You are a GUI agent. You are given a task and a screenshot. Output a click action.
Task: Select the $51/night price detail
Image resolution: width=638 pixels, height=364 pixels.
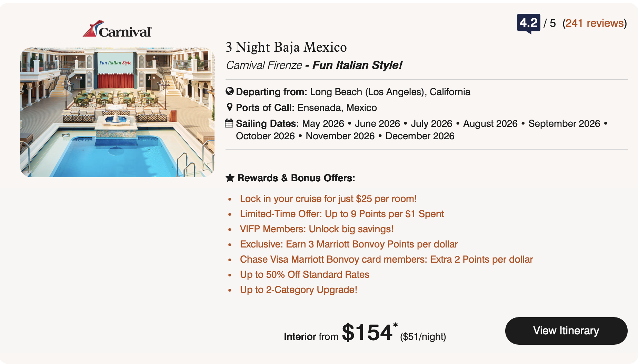(x=422, y=336)
